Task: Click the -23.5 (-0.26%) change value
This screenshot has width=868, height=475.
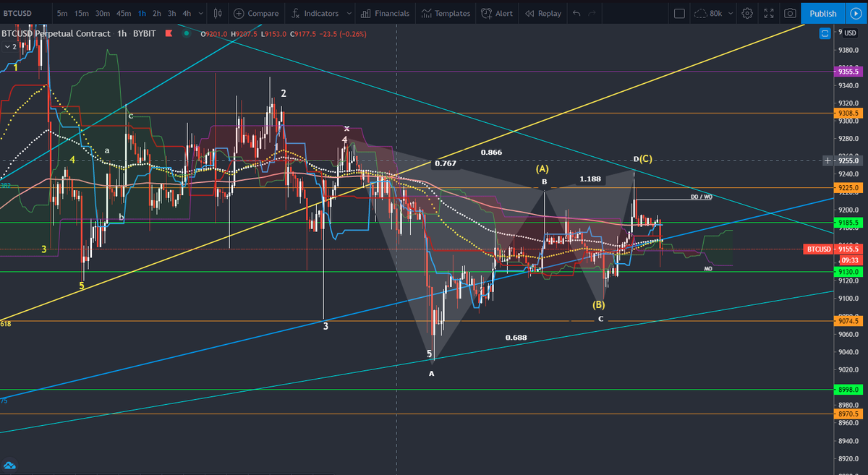Action: point(342,33)
